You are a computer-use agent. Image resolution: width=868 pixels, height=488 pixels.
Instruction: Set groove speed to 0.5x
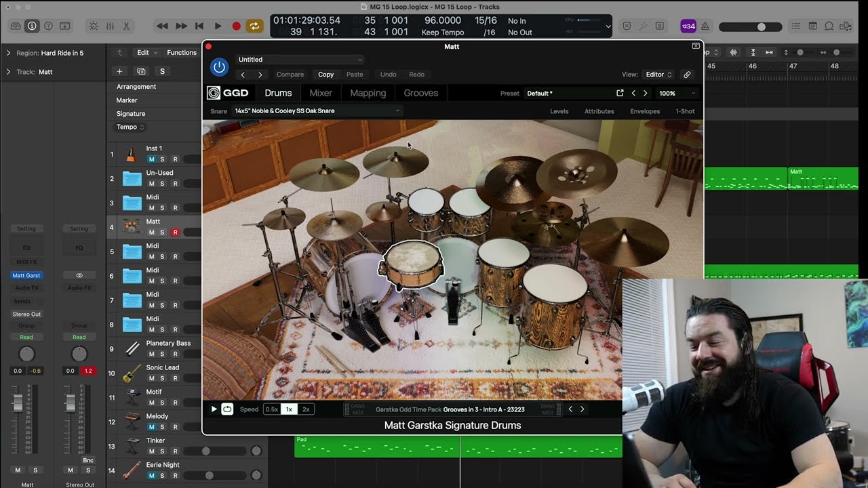271,409
